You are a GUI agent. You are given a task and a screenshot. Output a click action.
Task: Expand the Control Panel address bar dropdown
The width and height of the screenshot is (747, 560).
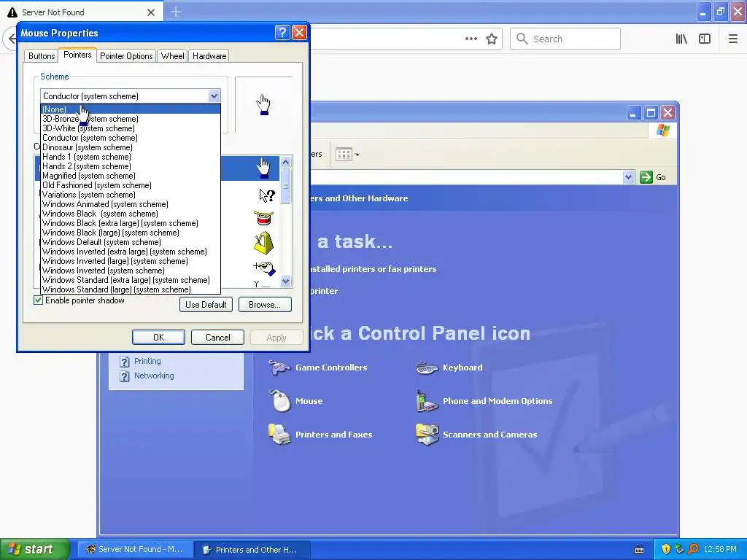pyautogui.click(x=628, y=177)
